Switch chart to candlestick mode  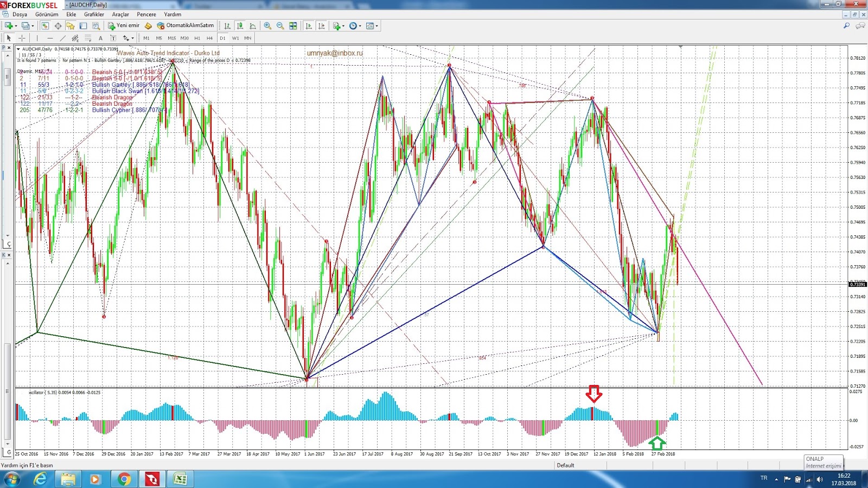[x=239, y=25]
